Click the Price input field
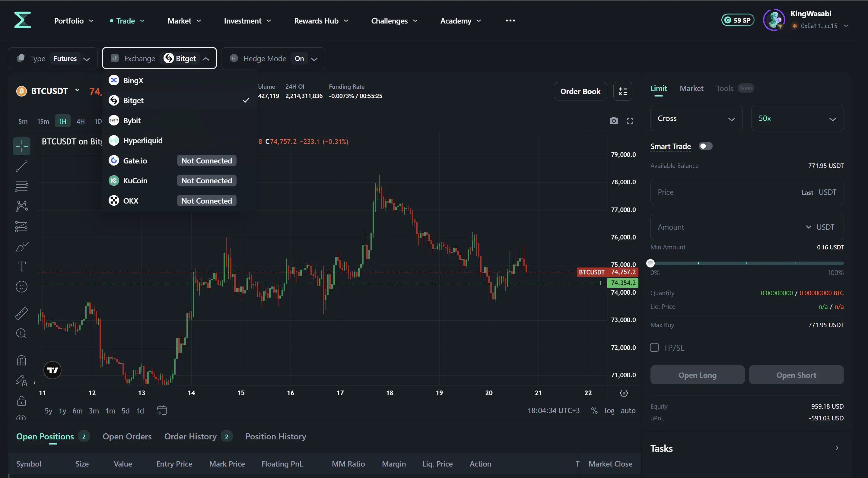This screenshot has width=868, height=478. pyautogui.click(x=747, y=192)
